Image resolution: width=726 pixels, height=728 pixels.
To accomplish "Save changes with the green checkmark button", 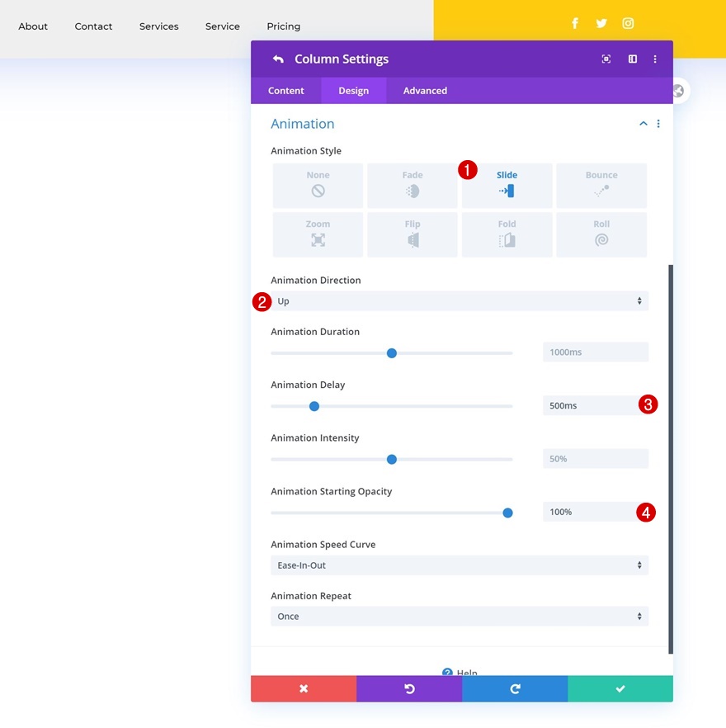I will 620,688.
